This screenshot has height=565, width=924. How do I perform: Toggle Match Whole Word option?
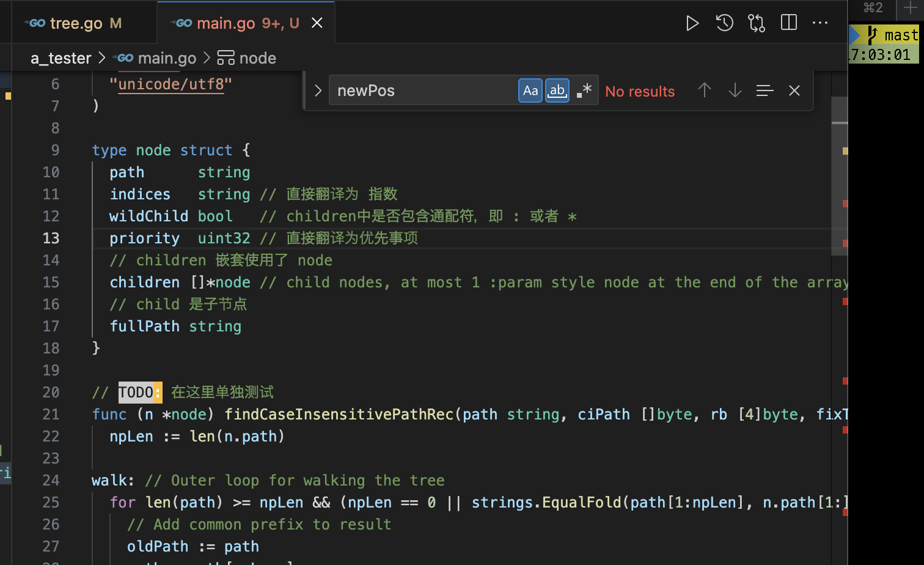tap(557, 91)
